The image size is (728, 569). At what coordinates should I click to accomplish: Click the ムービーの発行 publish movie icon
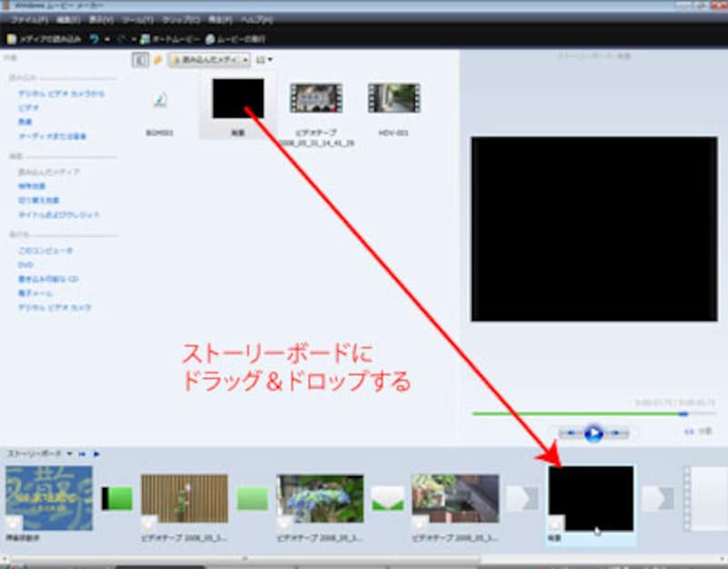coord(210,39)
